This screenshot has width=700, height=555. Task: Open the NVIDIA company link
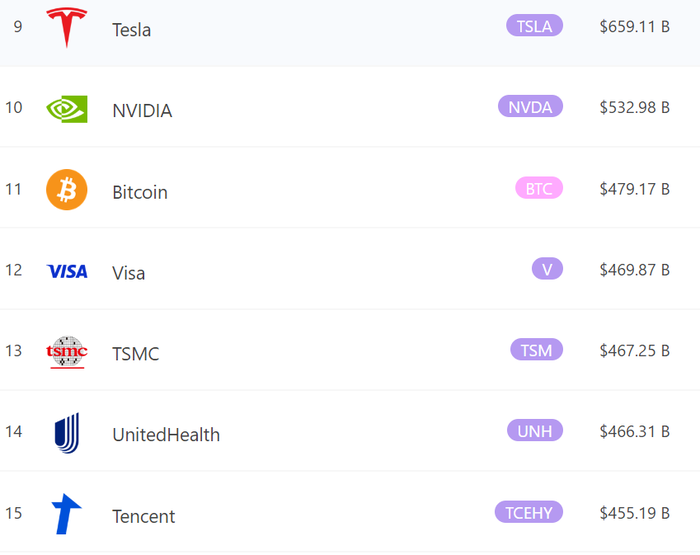[x=142, y=111]
